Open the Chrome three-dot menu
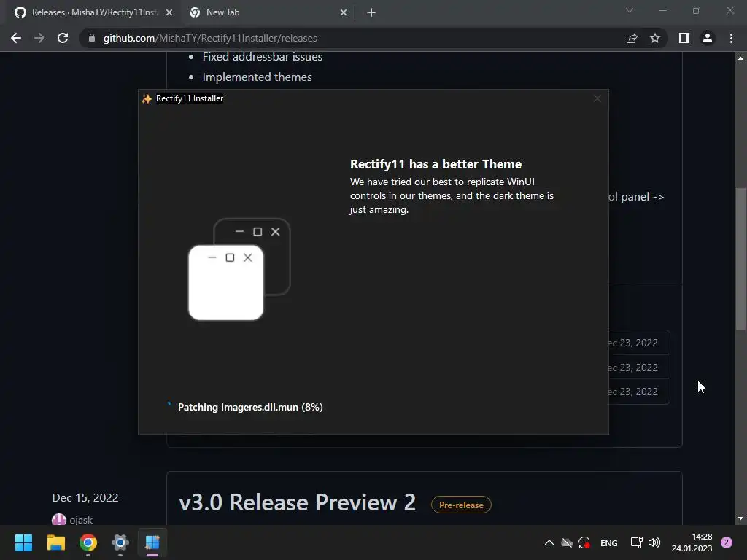747x560 pixels. tap(731, 38)
